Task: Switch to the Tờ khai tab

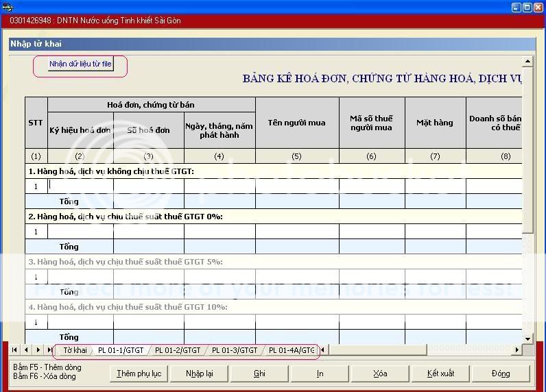Action: click(75, 350)
